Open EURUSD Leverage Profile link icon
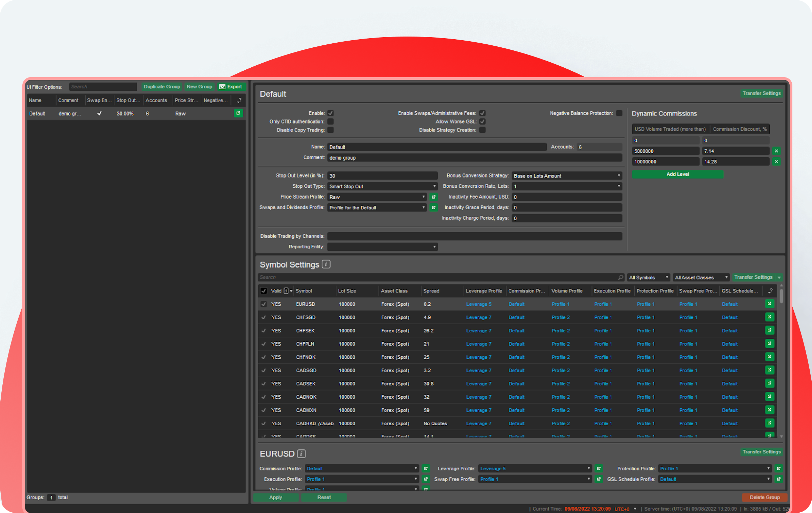This screenshot has height=513, width=812. pos(599,469)
